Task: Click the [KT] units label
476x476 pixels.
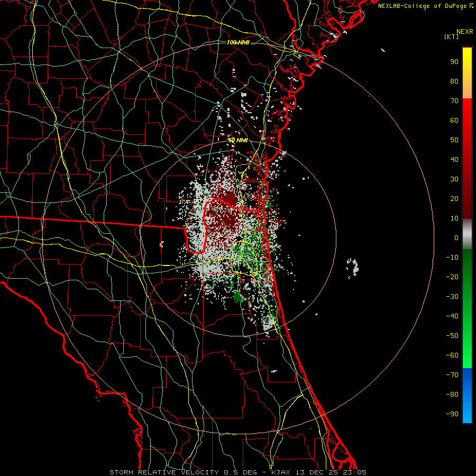Action: pyautogui.click(x=451, y=36)
